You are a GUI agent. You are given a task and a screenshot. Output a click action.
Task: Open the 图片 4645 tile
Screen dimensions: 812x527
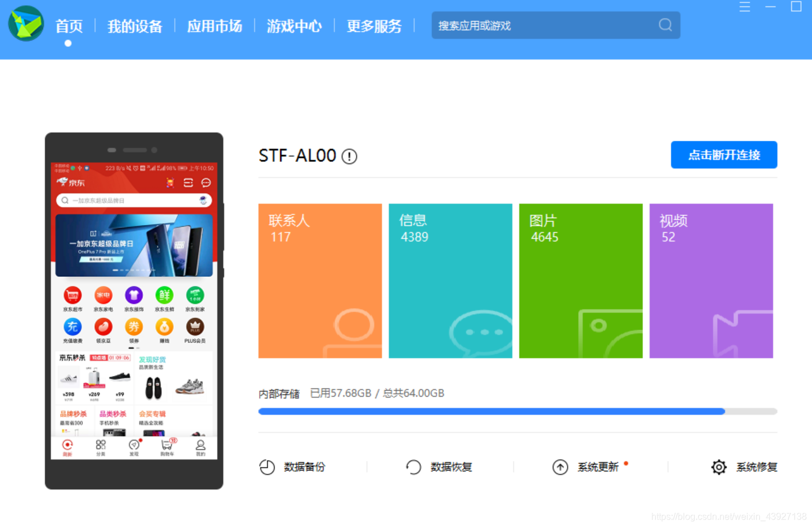point(581,281)
